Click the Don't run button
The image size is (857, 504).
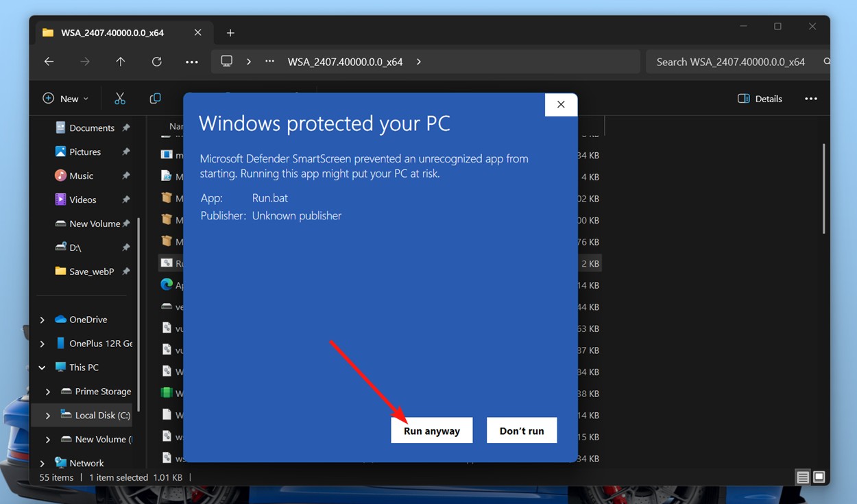pos(521,430)
